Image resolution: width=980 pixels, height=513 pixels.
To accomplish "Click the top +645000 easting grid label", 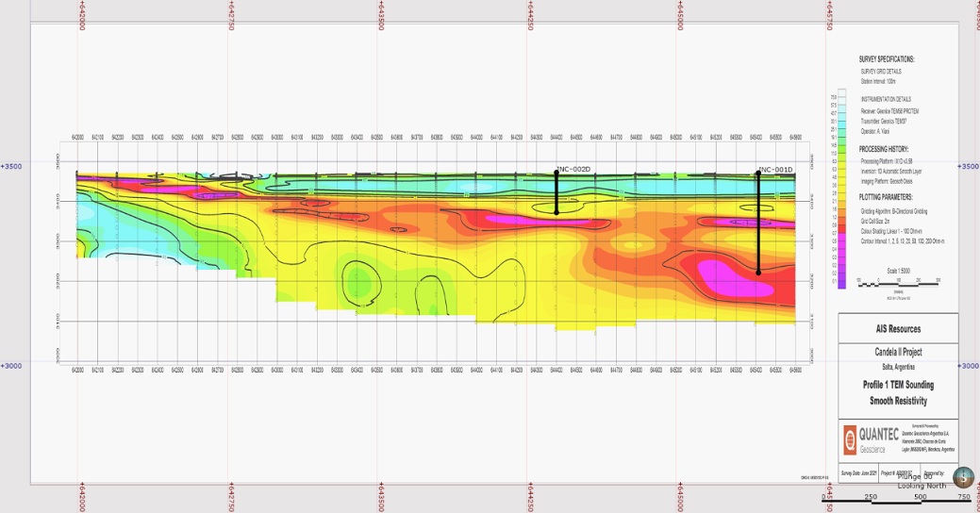I will click(x=680, y=16).
